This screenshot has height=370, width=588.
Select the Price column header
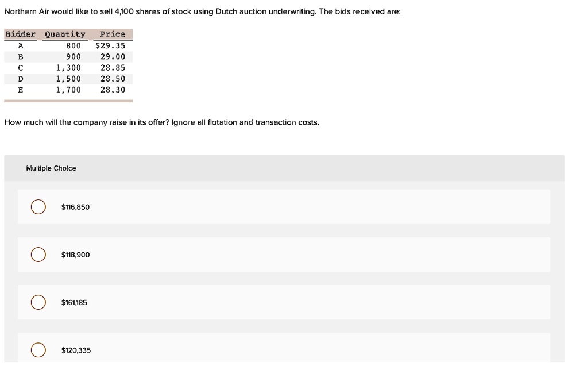pyautogui.click(x=112, y=34)
